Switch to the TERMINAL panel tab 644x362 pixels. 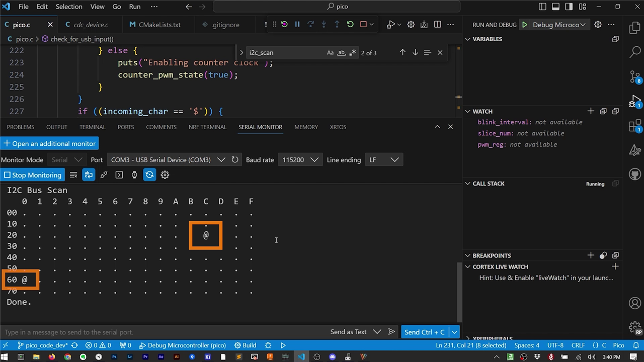pyautogui.click(x=93, y=127)
